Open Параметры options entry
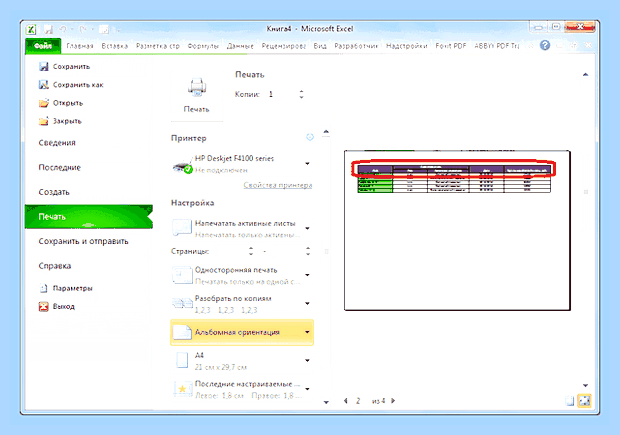 coord(72,288)
